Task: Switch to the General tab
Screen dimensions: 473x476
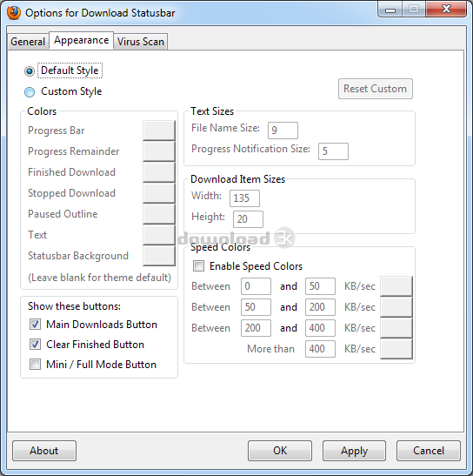Action: click(x=28, y=41)
